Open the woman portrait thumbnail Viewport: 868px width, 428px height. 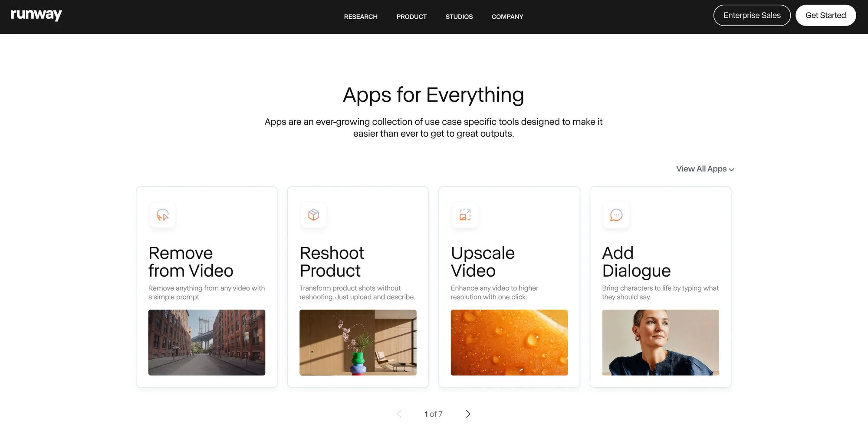pyautogui.click(x=660, y=342)
